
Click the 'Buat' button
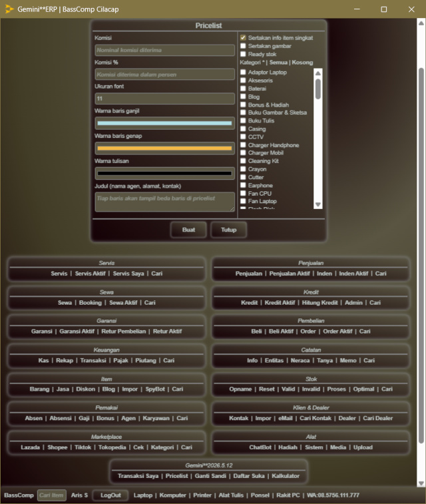(188, 230)
